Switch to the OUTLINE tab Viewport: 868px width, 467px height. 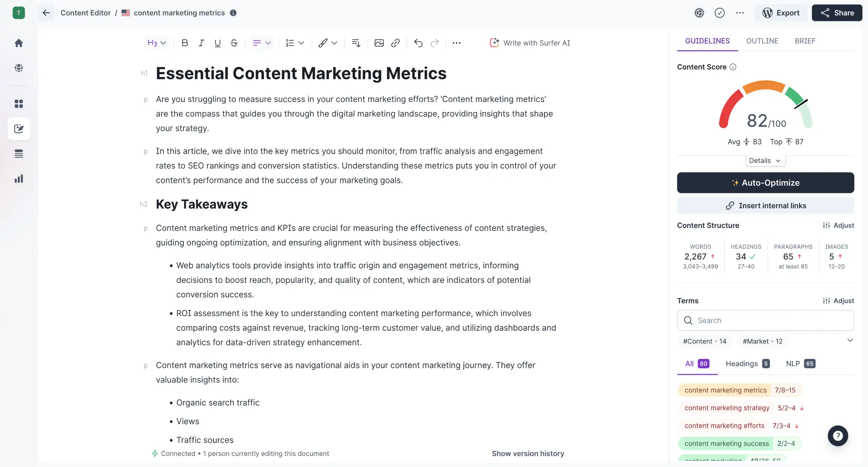pyautogui.click(x=762, y=41)
